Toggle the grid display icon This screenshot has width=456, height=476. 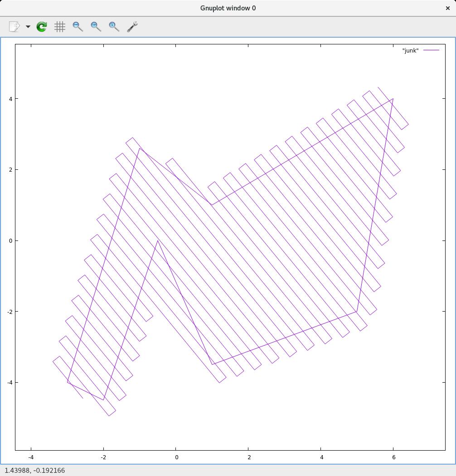(60, 27)
